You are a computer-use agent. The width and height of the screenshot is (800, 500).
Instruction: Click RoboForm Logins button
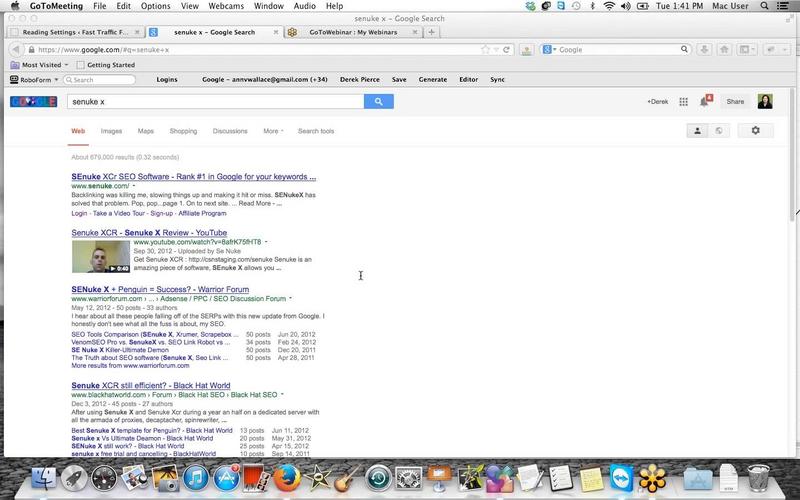click(167, 80)
